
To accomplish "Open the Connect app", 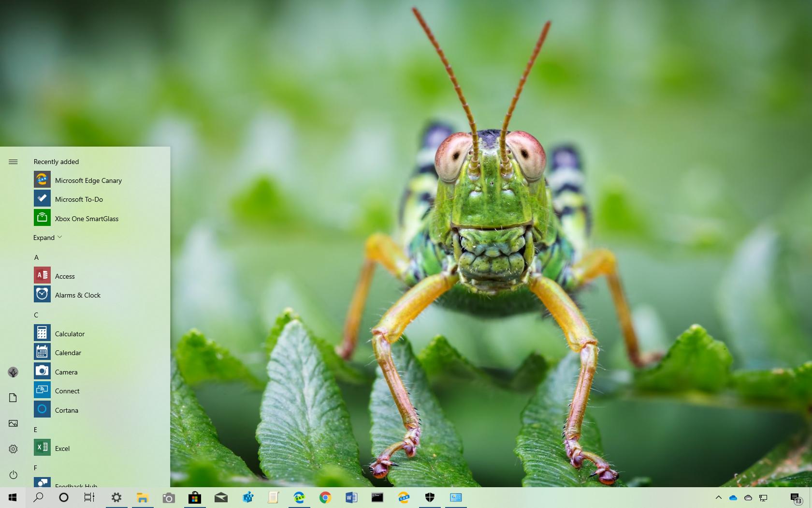I will click(67, 391).
